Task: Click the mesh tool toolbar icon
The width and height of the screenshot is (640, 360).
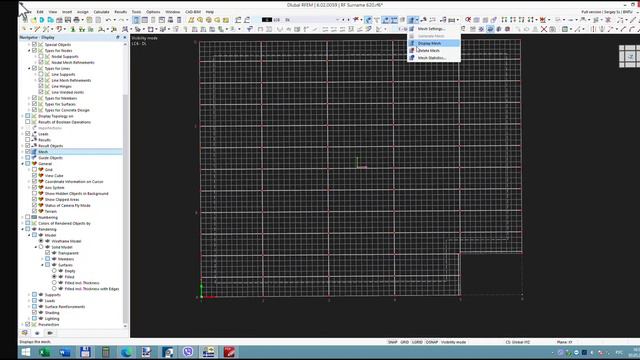Action: coord(411,20)
